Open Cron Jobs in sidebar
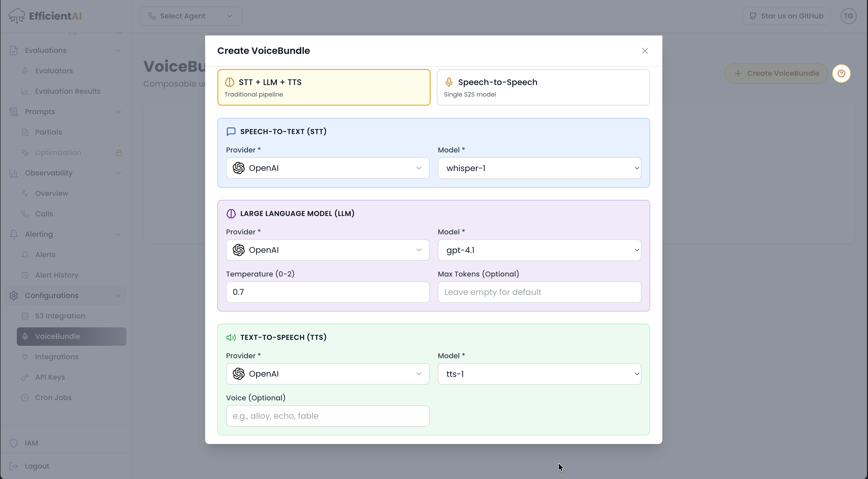Image resolution: width=868 pixels, height=479 pixels. 71,398
